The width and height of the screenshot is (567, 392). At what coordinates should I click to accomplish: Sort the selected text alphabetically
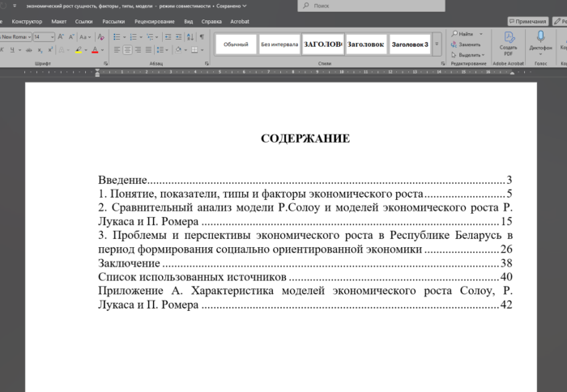190,37
